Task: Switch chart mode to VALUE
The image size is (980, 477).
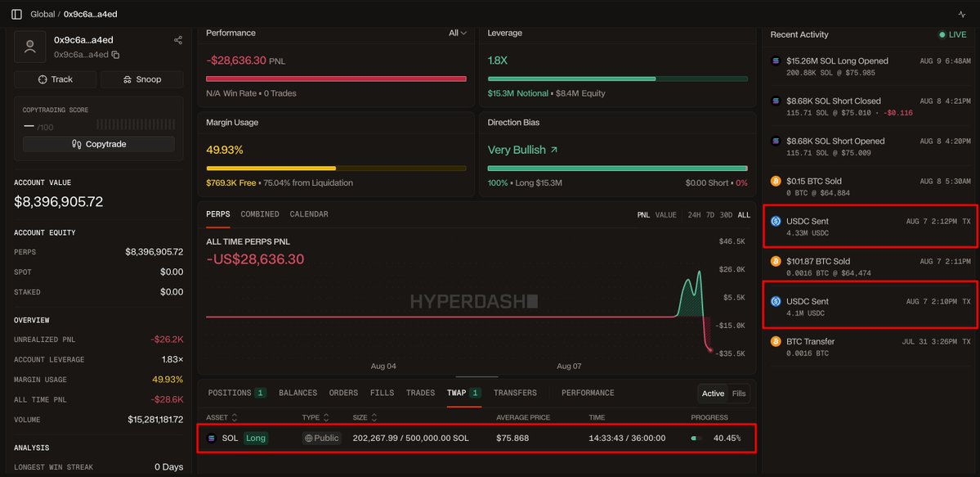Action: [665, 214]
